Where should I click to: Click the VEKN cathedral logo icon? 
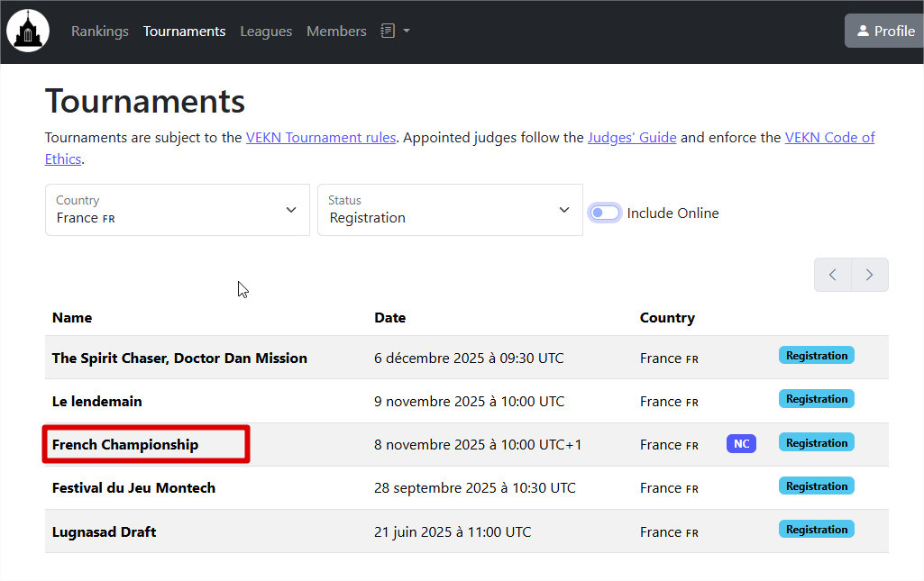pyautogui.click(x=28, y=32)
